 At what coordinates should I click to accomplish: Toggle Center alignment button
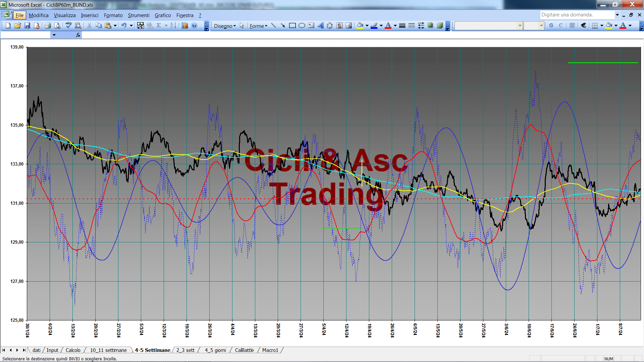click(572, 25)
